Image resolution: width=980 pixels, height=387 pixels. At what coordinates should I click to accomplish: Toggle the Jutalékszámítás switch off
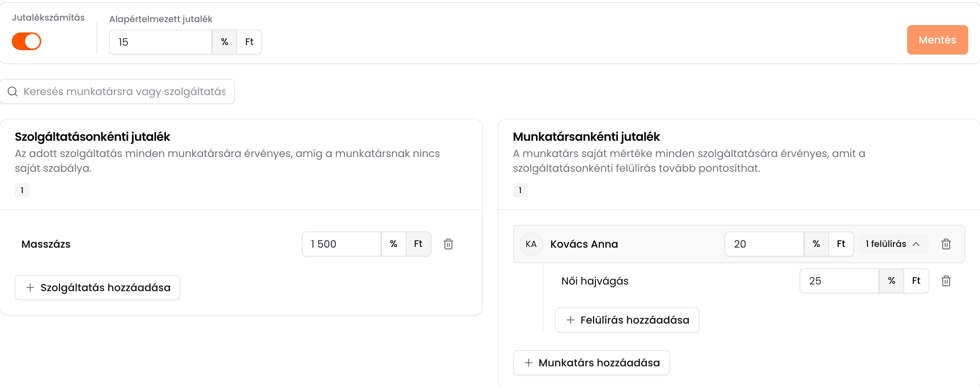point(26,41)
